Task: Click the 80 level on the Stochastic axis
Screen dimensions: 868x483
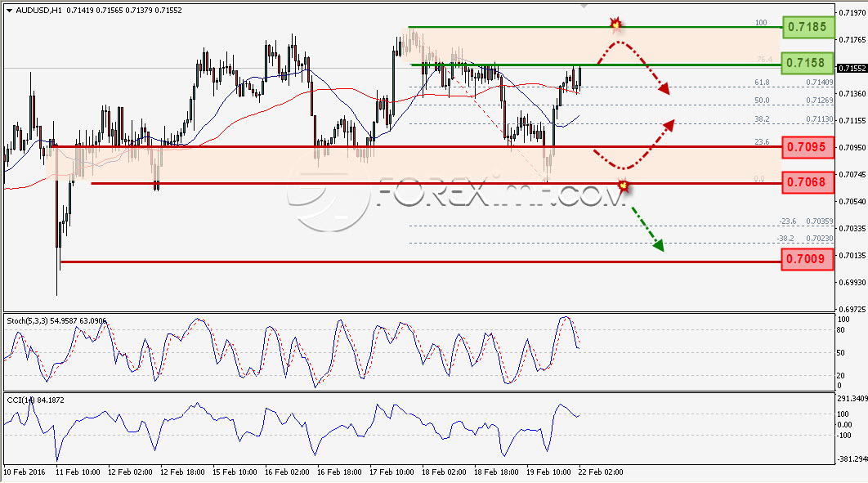Action: 841,330
